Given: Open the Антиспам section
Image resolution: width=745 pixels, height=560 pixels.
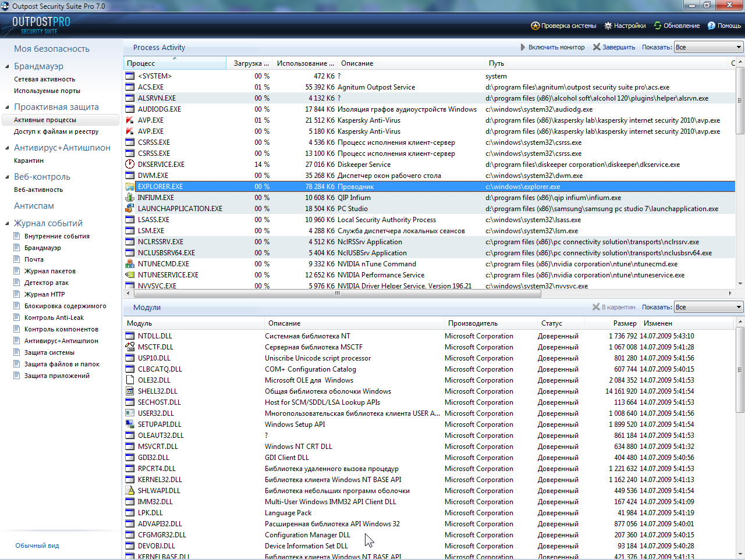Looking at the screenshot, I should [x=34, y=206].
